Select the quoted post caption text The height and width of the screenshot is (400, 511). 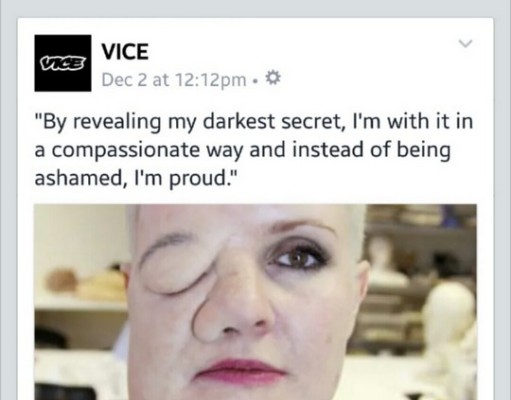click(254, 149)
